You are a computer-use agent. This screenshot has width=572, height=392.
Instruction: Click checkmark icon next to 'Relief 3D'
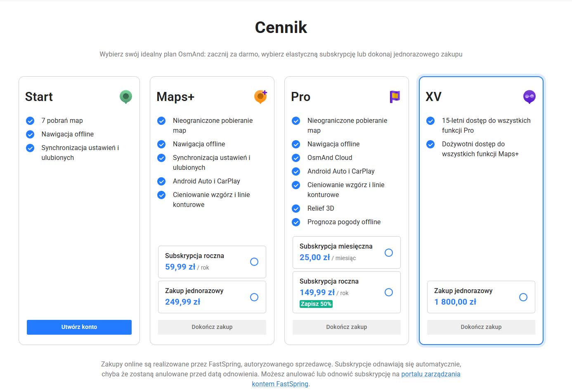[x=296, y=209]
